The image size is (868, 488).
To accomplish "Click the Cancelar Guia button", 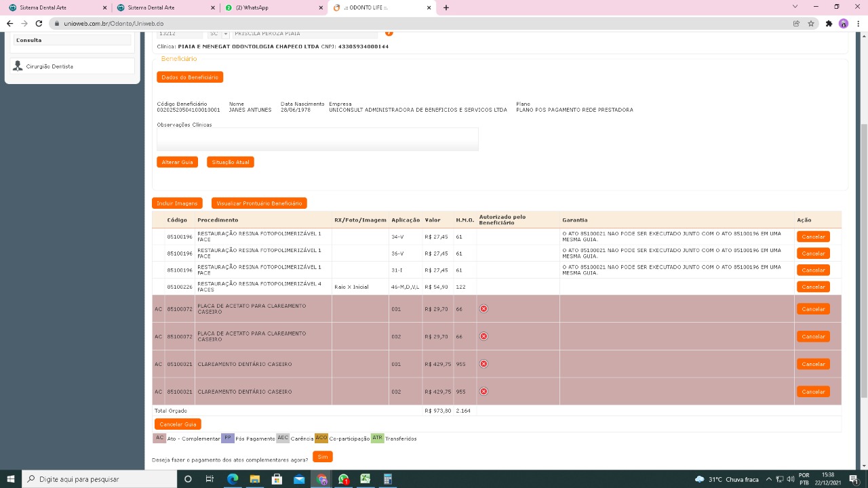I will pyautogui.click(x=178, y=424).
